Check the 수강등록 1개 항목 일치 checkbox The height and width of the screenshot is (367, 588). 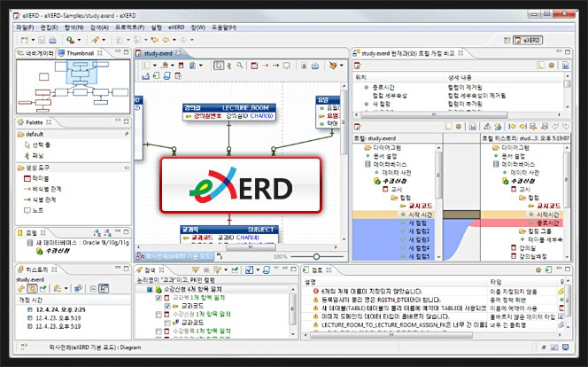tap(159, 332)
